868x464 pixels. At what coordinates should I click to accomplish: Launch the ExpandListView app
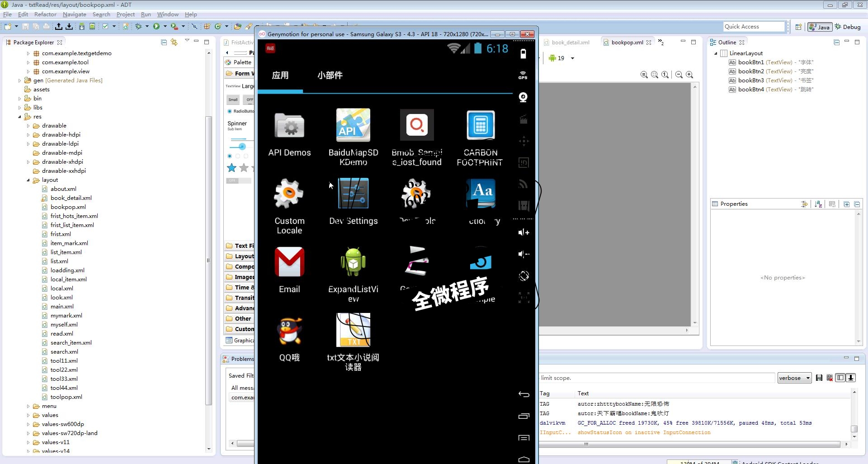click(353, 275)
